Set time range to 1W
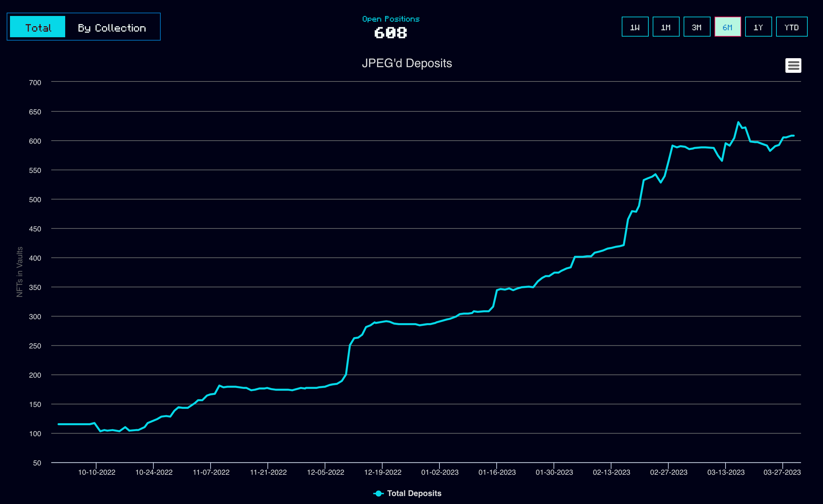The image size is (823, 504). (x=635, y=27)
